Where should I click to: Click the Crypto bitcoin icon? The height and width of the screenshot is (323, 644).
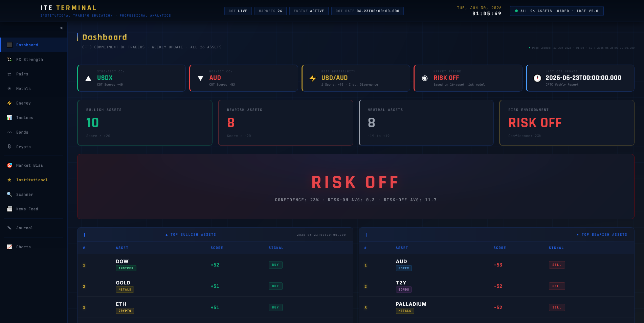coord(9,147)
